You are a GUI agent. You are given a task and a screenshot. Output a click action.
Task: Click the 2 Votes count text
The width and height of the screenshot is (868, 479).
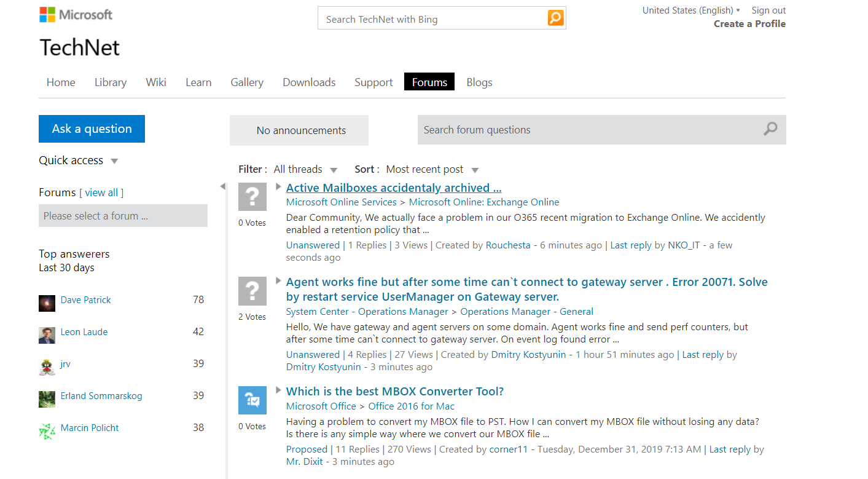click(252, 317)
